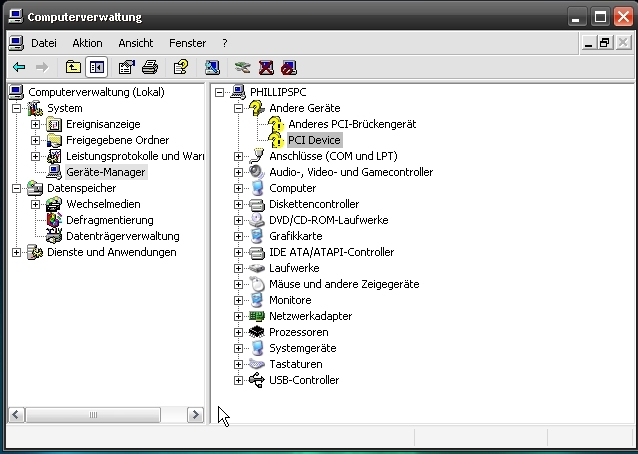Click Scan for hardware changes icon
Screen dimensions: 638x454
(212, 68)
